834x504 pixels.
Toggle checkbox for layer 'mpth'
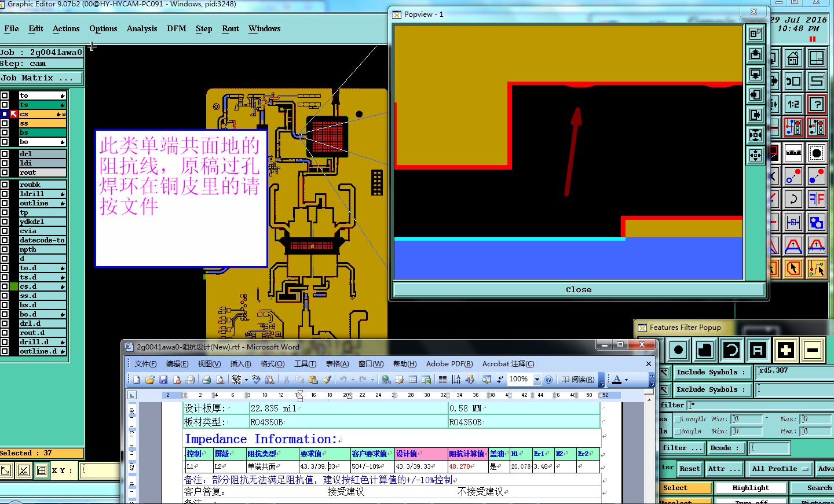coord(5,249)
